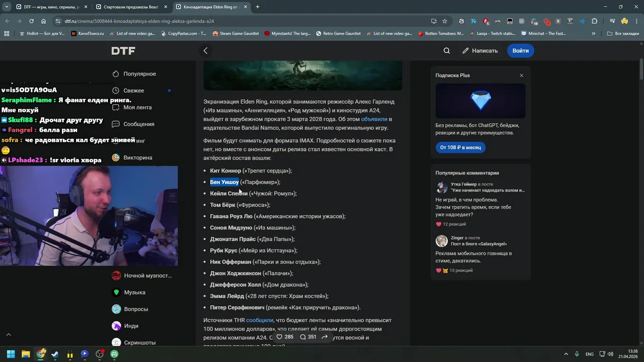The width and height of the screenshot is (644, 362).
Task: Open Lasqa - Twitch statistics bookmark
Action: coord(492,34)
